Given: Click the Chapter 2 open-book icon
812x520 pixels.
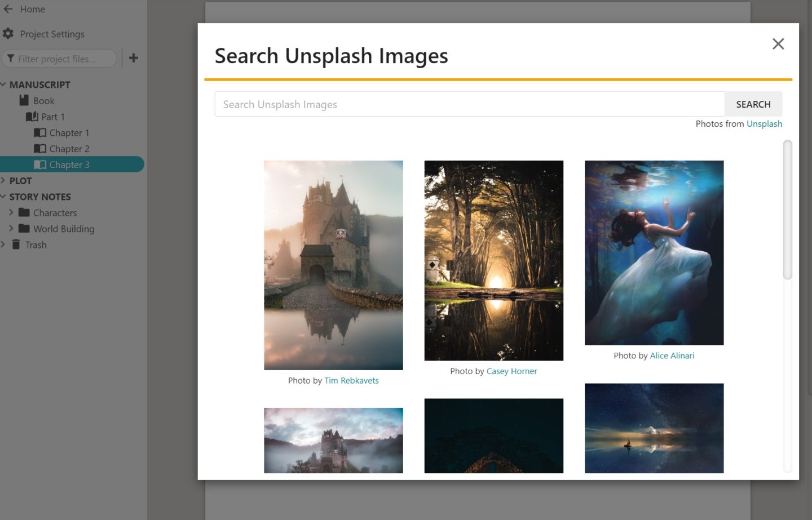Looking at the screenshot, I should (x=40, y=149).
